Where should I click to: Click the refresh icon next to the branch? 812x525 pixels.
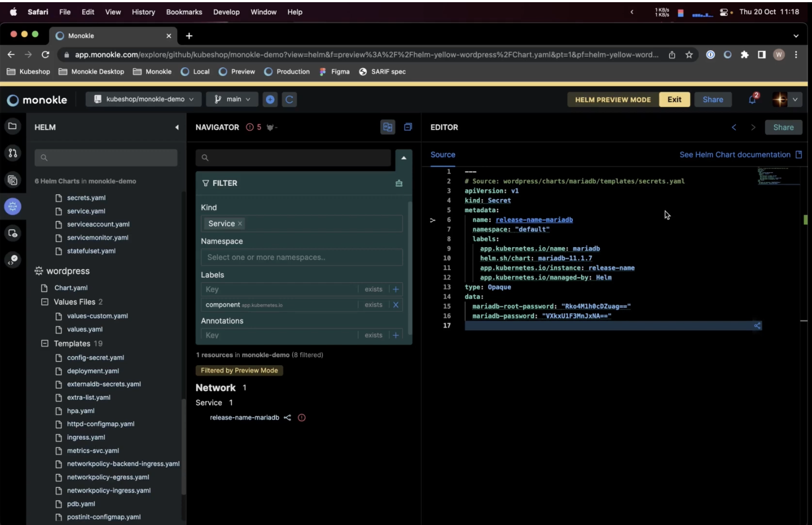tap(289, 100)
